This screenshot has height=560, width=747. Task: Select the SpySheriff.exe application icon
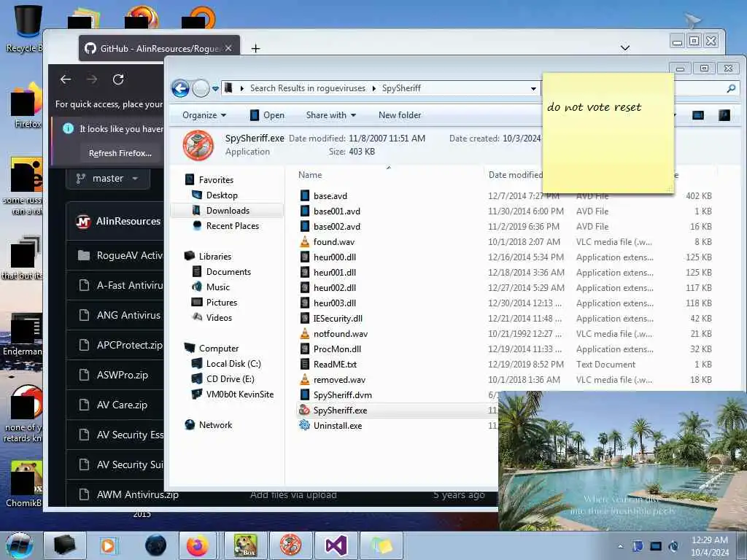pyautogui.click(x=305, y=410)
